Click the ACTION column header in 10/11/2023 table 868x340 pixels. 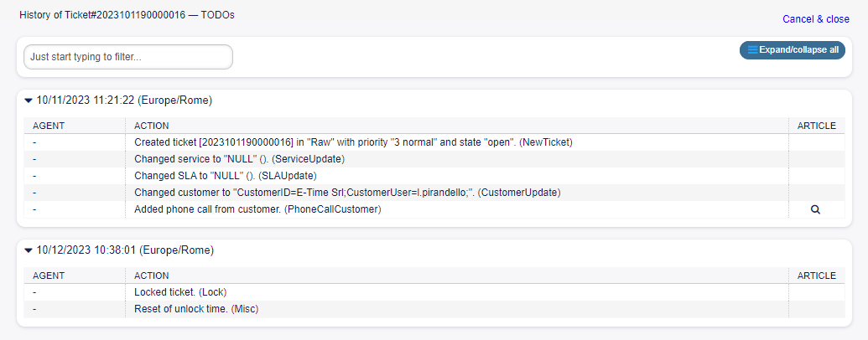(152, 126)
